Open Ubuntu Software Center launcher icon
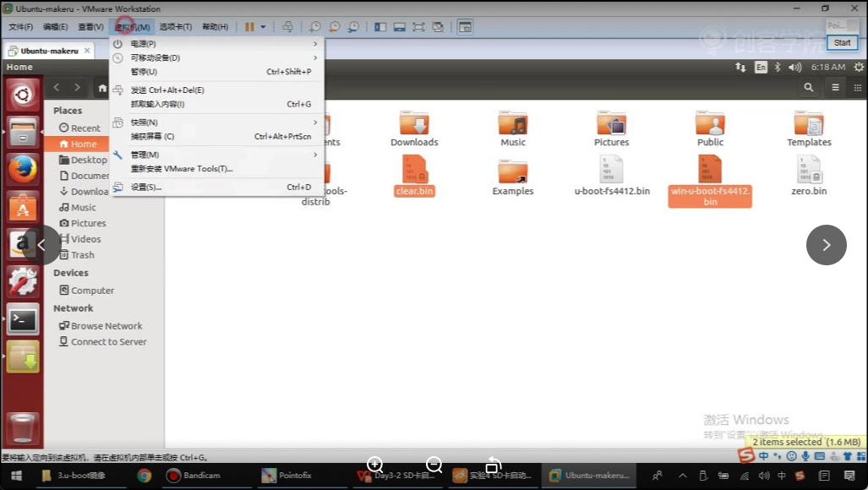Viewport: 868px width, 490px height. click(22, 206)
